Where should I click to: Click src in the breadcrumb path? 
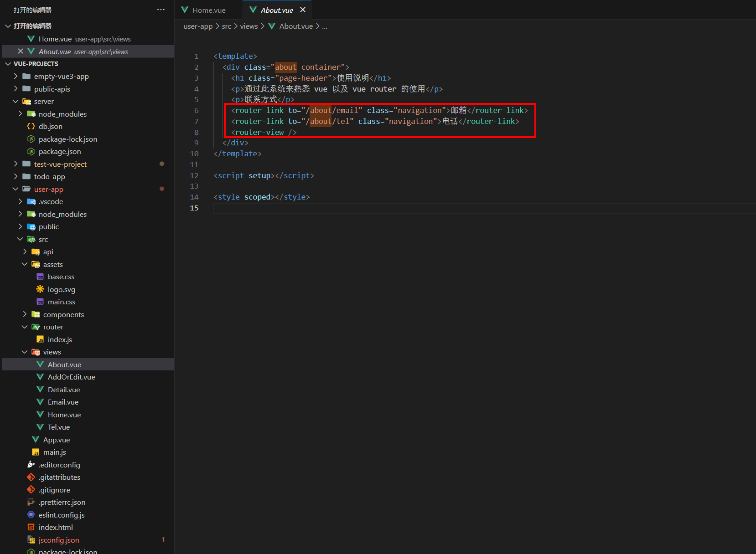227,26
